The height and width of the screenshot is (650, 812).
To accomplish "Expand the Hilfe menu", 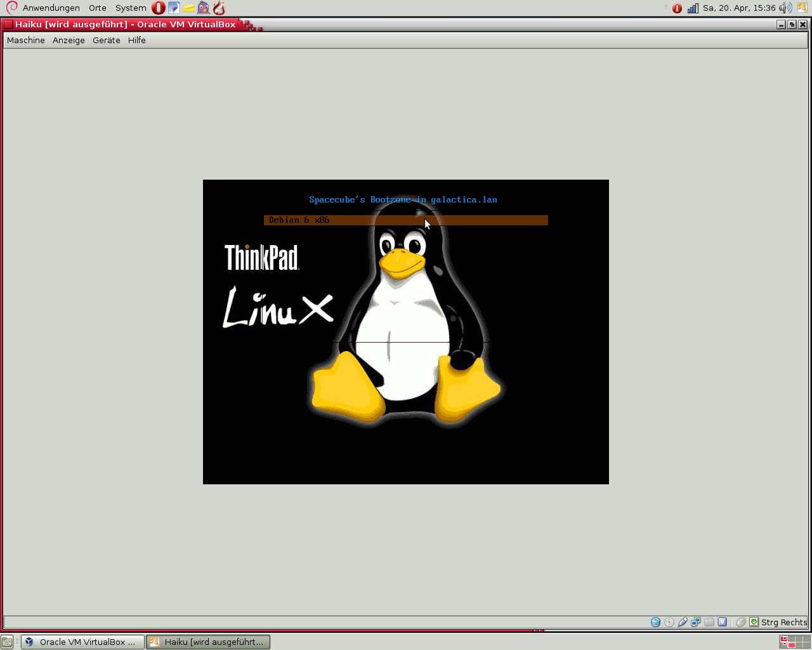I will (137, 40).
